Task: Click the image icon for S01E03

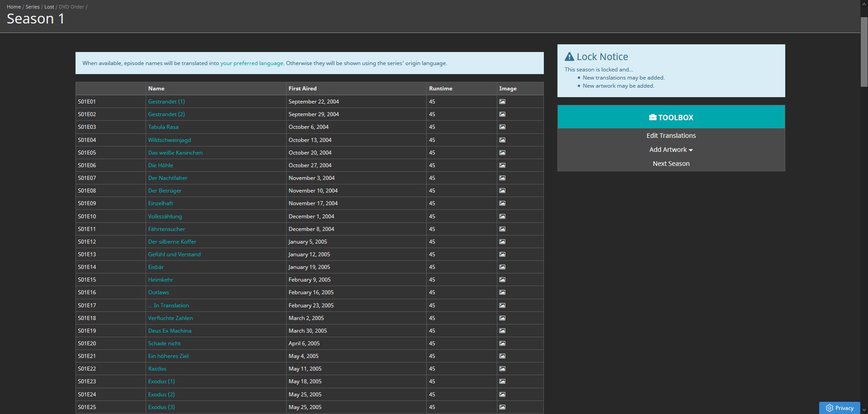Action: coord(502,127)
